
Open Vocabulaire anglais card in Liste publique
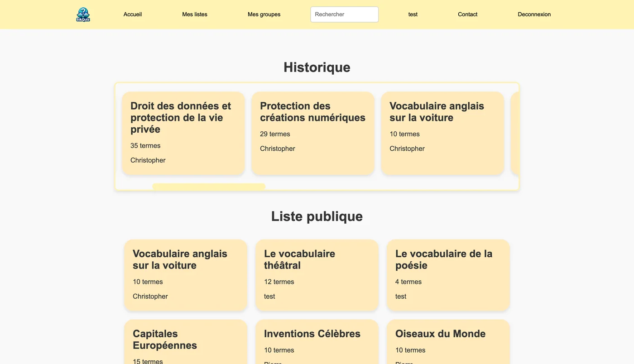(186, 275)
